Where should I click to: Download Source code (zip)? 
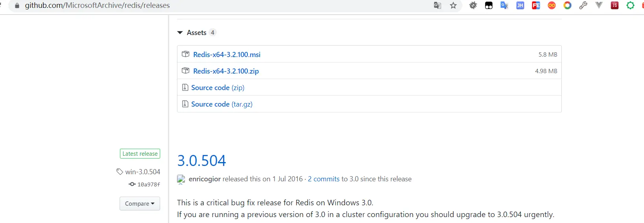[x=218, y=88]
